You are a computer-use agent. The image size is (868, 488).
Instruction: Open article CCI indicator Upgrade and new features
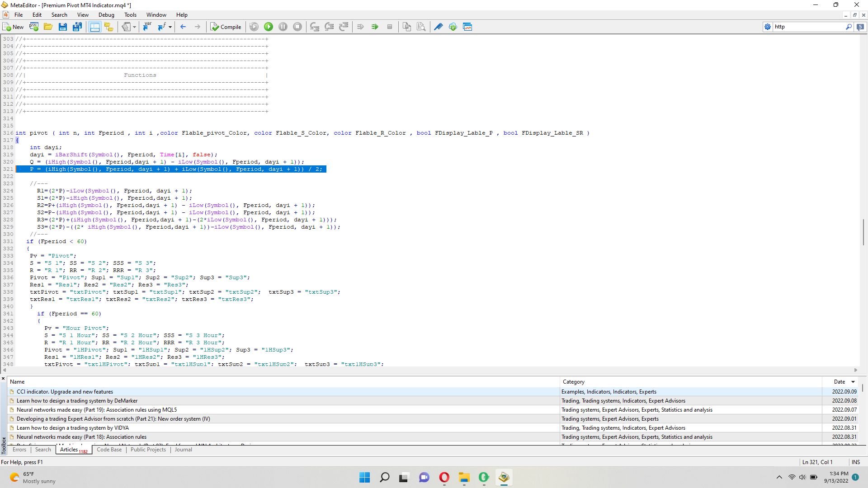coord(65,392)
